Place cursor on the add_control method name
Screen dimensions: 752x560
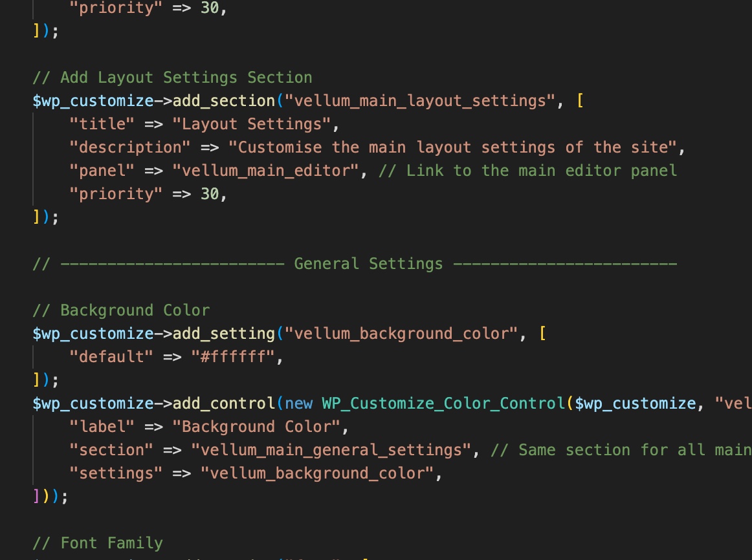[x=223, y=404]
